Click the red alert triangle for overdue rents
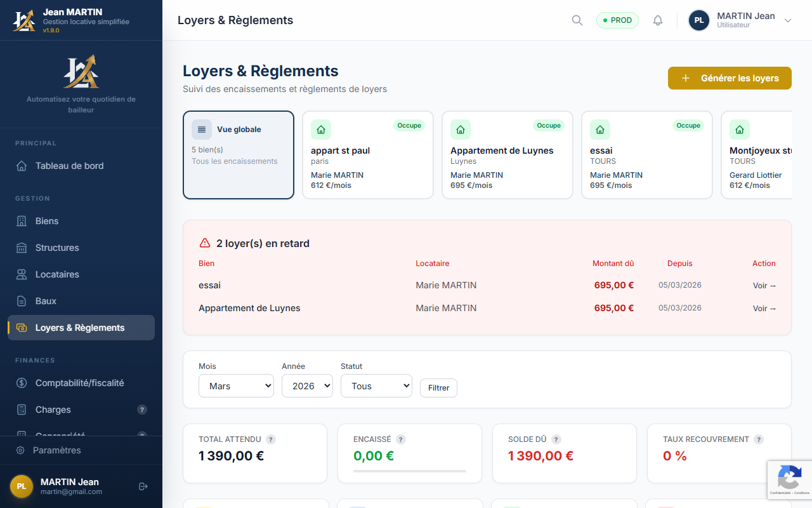The height and width of the screenshot is (508, 812). (204, 242)
